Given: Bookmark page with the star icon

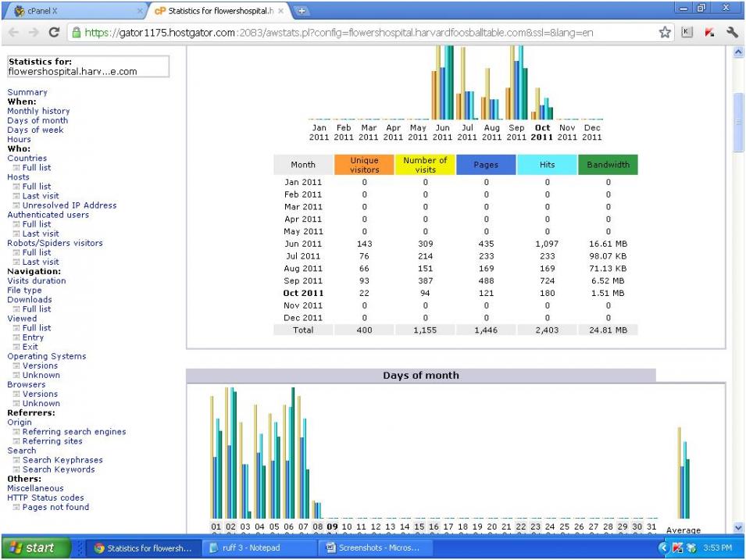Looking at the screenshot, I should (665, 33).
